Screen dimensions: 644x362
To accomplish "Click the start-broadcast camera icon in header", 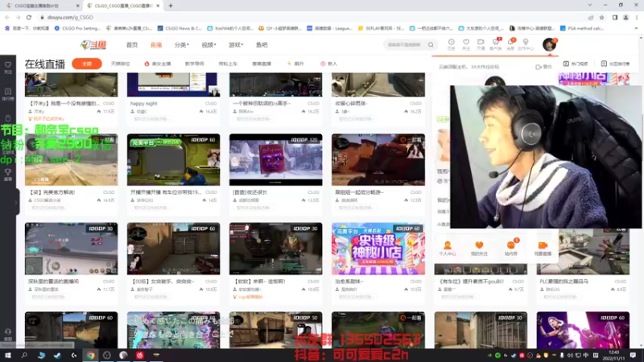I will click(481, 44).
